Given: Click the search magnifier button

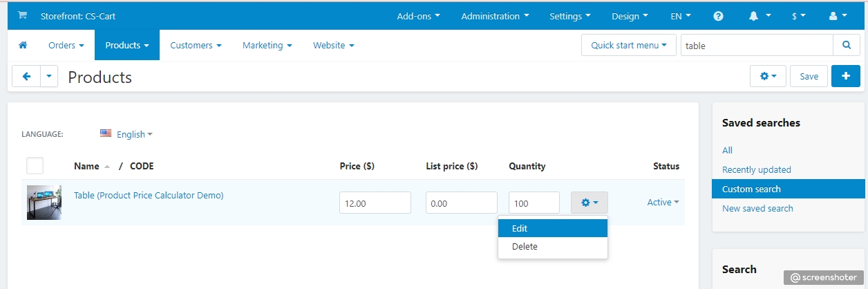Looking at the screenshot, I should [x=847, y=46].
